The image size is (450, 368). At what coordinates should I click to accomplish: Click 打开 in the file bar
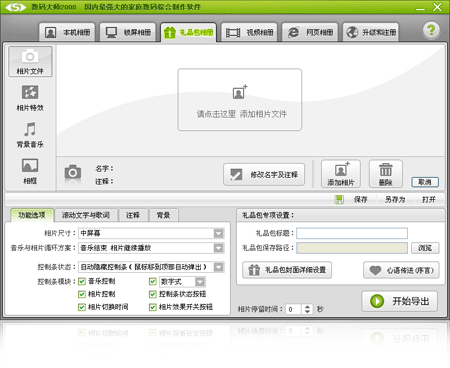[429, 200]
